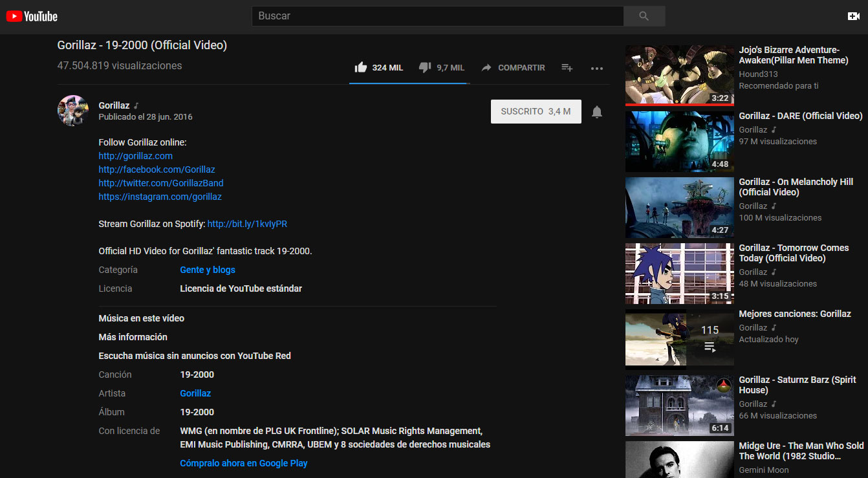Select title Tomorrow Comes Today
868x478 pixels.
pos(794,253)
